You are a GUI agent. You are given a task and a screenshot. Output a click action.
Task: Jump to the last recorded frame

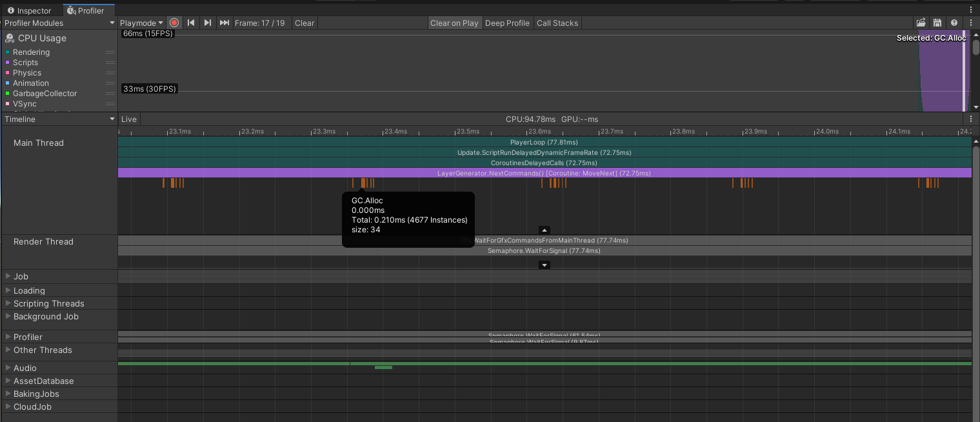tap(224, 23)
